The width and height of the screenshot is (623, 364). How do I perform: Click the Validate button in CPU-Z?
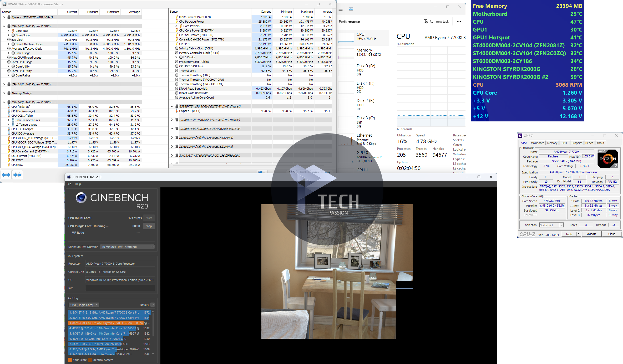tap(591, 234)
